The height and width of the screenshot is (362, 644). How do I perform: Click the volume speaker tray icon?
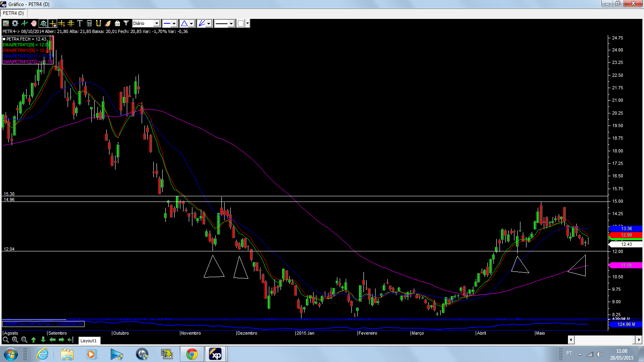point(600,354)
